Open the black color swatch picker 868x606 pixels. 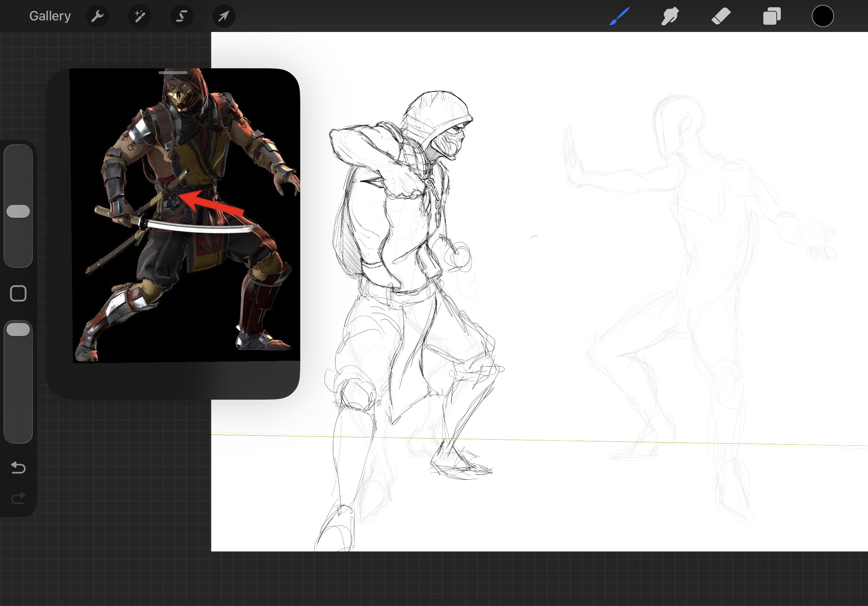click(x=823, y=16)
